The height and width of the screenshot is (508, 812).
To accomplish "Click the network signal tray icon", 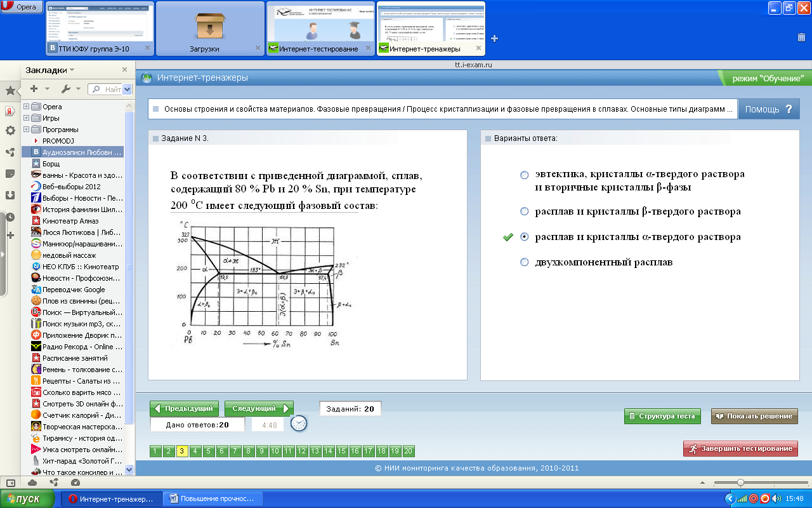I will 742,499.
